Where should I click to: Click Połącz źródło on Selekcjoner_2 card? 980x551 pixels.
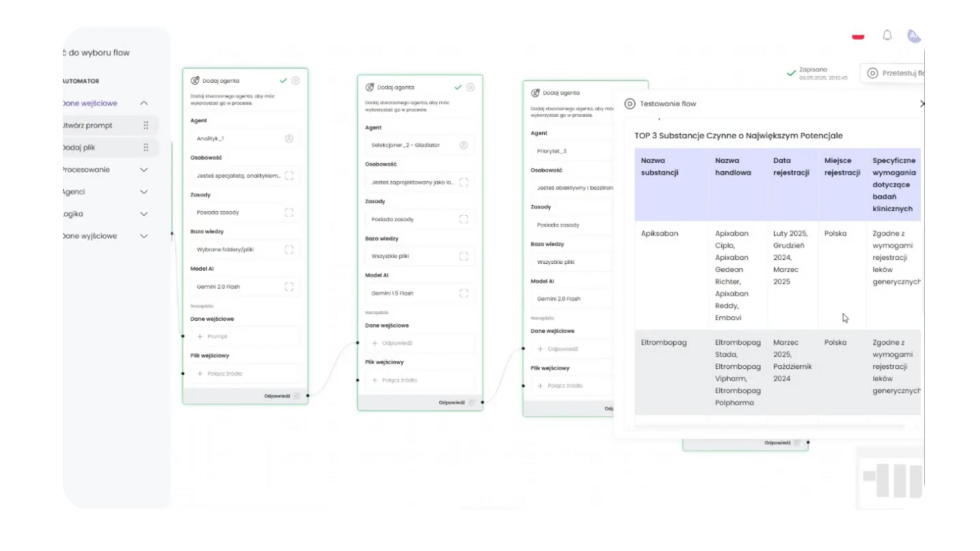[420, 381]
